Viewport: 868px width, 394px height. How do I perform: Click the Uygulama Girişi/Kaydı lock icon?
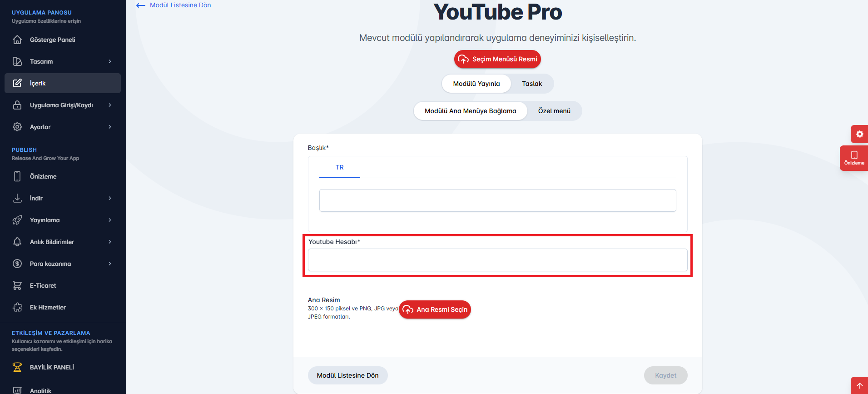click(x=17, y=105)
